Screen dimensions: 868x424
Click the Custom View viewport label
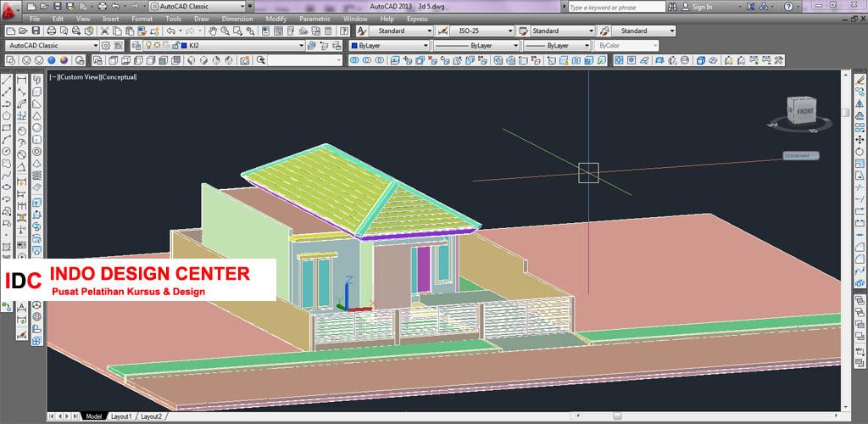pyautogui.click(x=79, y=77)
